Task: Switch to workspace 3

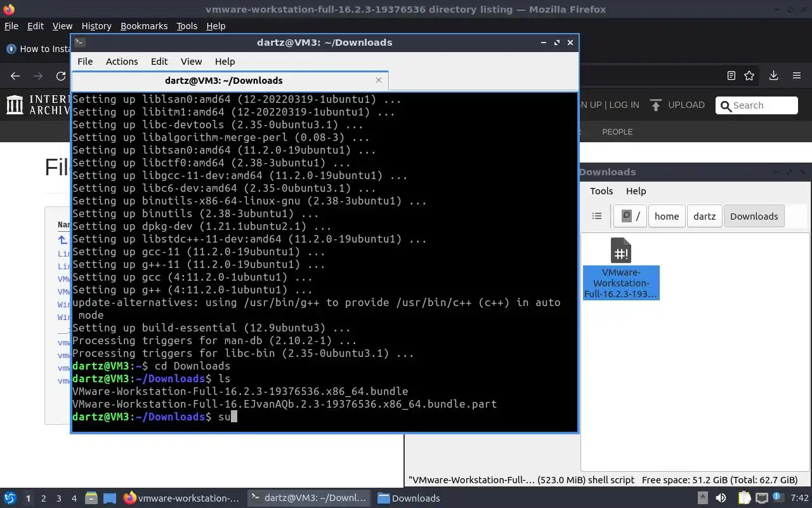Action: pos(58,498)
